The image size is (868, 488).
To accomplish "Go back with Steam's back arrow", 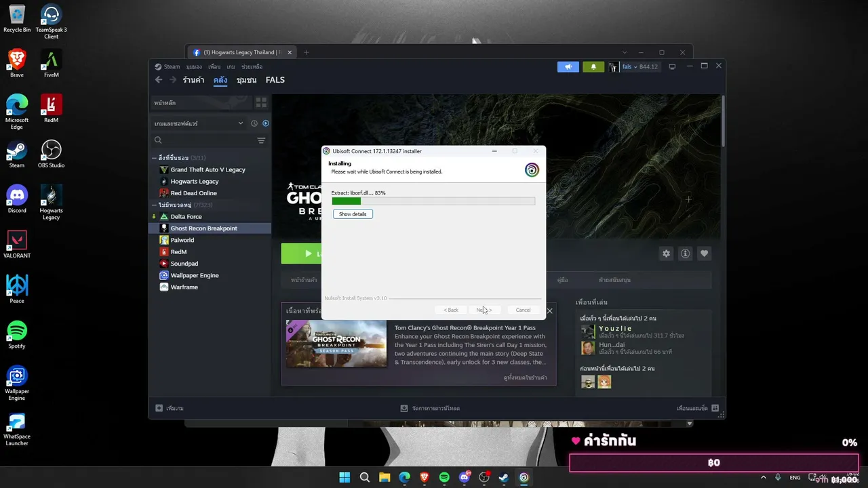I will click(159, 80).
